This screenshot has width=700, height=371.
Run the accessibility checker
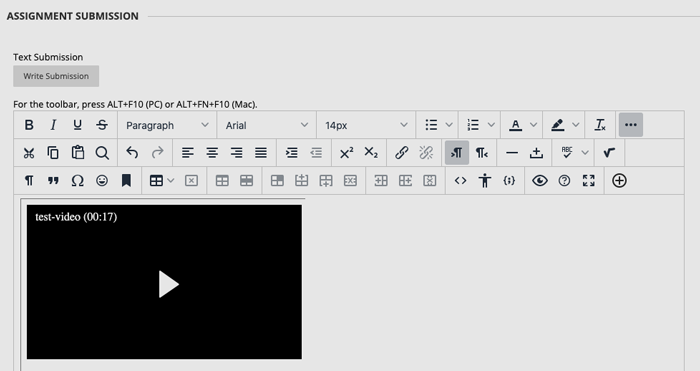[485, 180]
